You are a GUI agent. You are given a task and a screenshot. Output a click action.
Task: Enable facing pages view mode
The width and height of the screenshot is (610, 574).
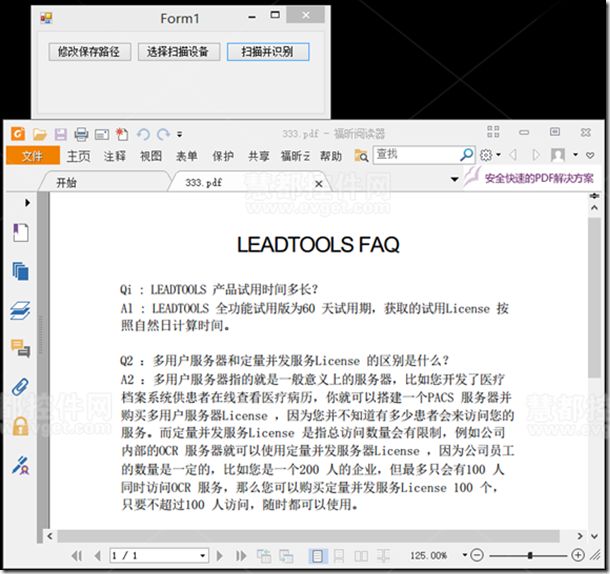click(361, 556)
